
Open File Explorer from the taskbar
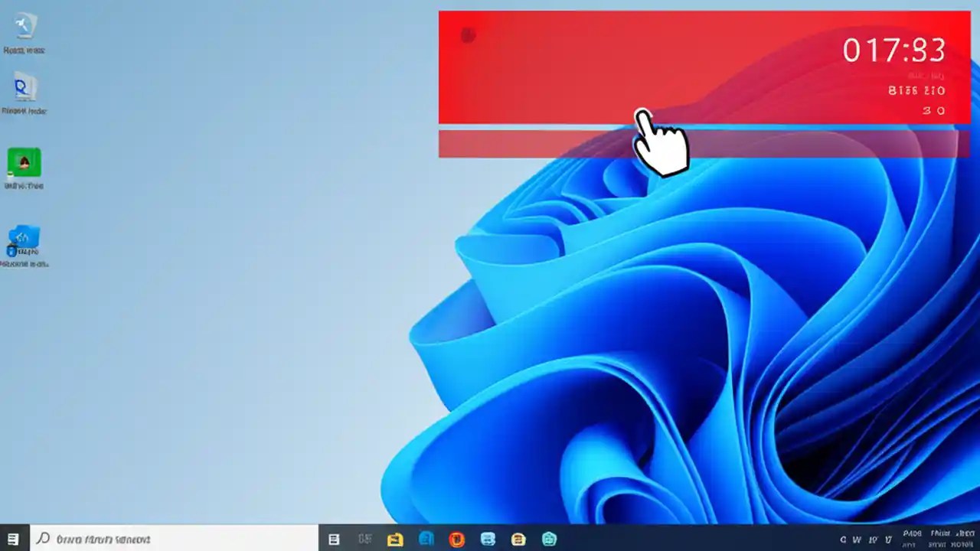point(394,540)
